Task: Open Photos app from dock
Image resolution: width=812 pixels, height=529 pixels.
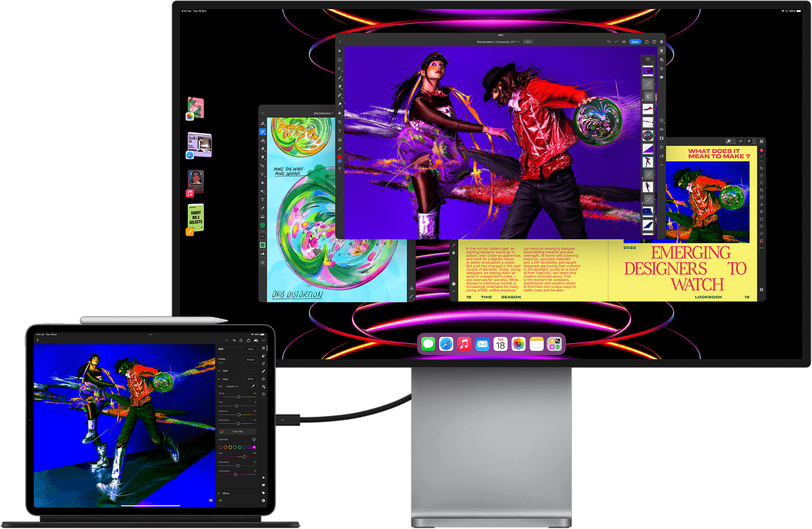Action: pos(519,345)
